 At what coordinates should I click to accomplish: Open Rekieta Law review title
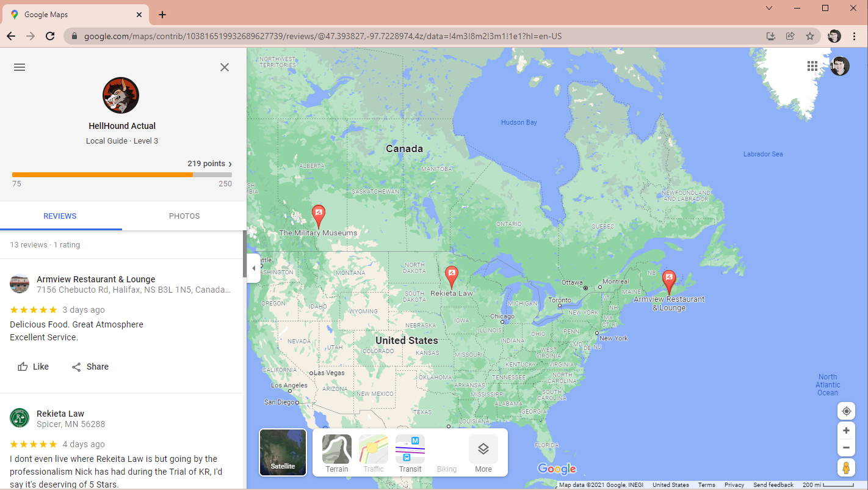coord(60,414)
